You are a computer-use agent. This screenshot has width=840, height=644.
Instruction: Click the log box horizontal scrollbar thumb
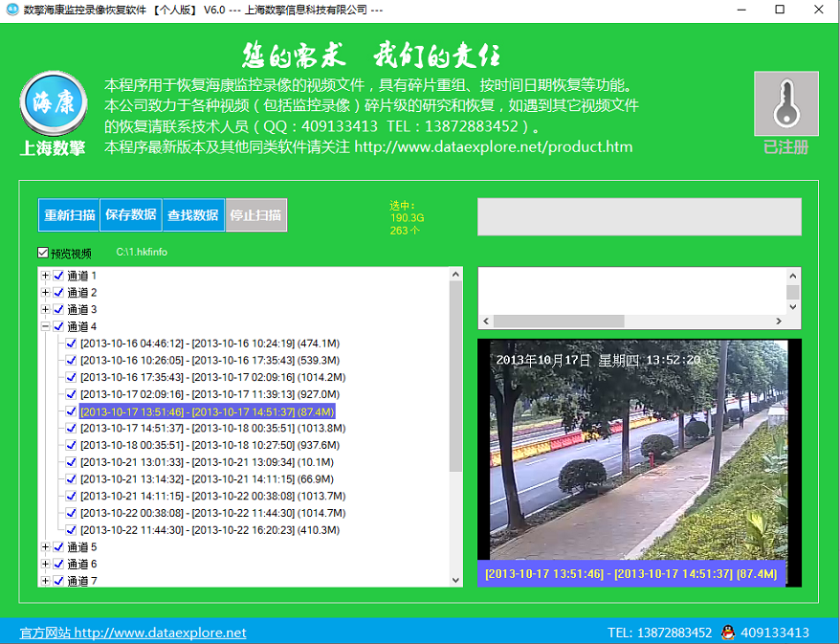[x=559, y=321]
